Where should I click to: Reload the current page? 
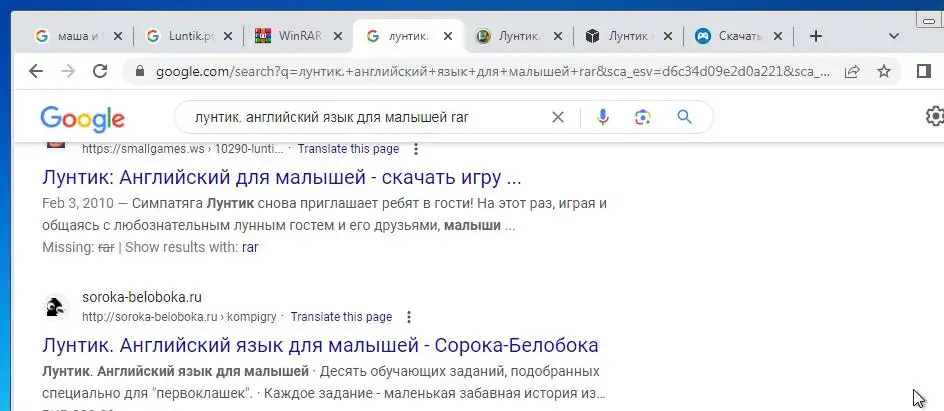tap(100, 71)
